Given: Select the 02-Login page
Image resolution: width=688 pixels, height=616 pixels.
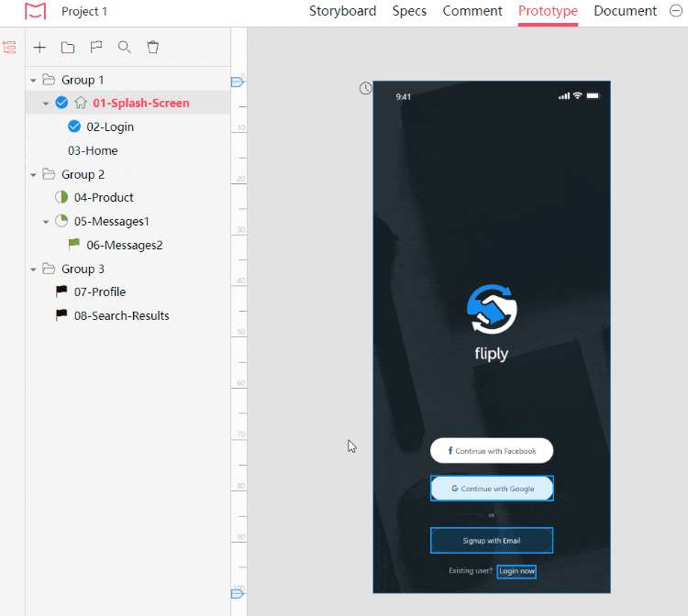Looking at the screenshot, I should [110, 127].
